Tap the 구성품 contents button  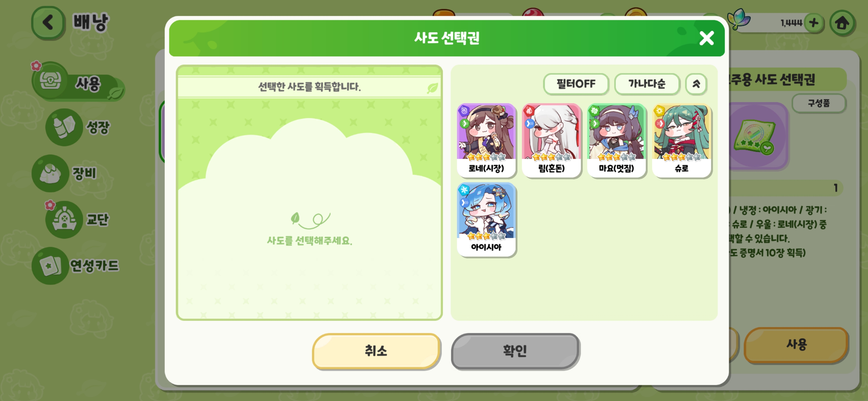click(x=818, y=103)
